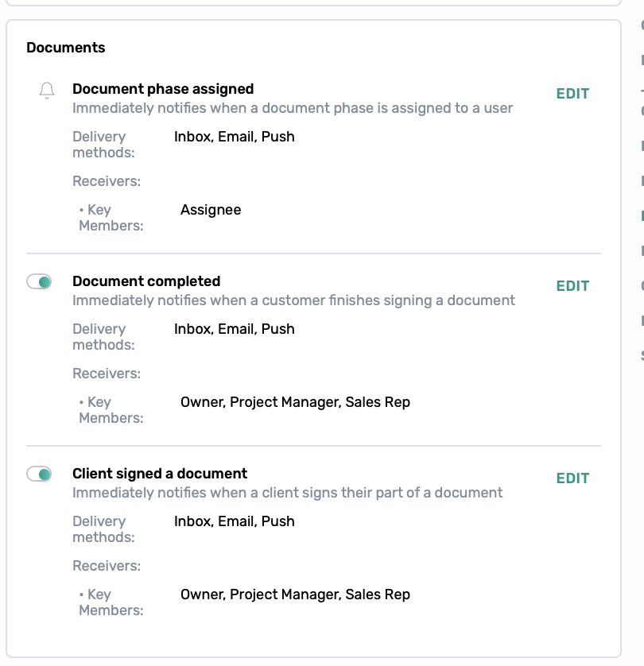Image resolution: width=644 pixels, height=666 pixels.
Task: Edit the Document phase assigned notification
Action: click(572, 94)
